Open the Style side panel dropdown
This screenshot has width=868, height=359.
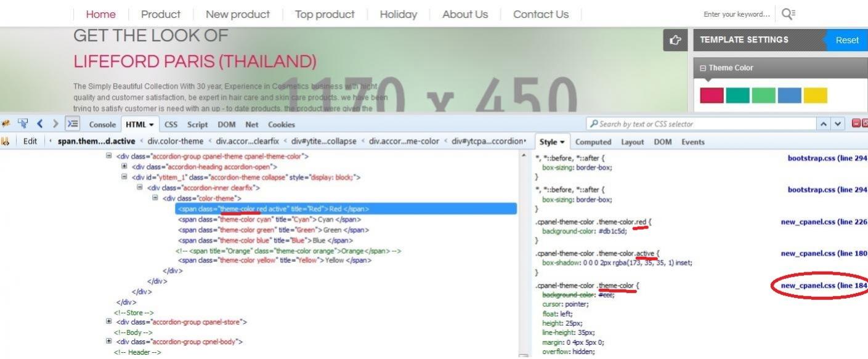click(552, 142)
